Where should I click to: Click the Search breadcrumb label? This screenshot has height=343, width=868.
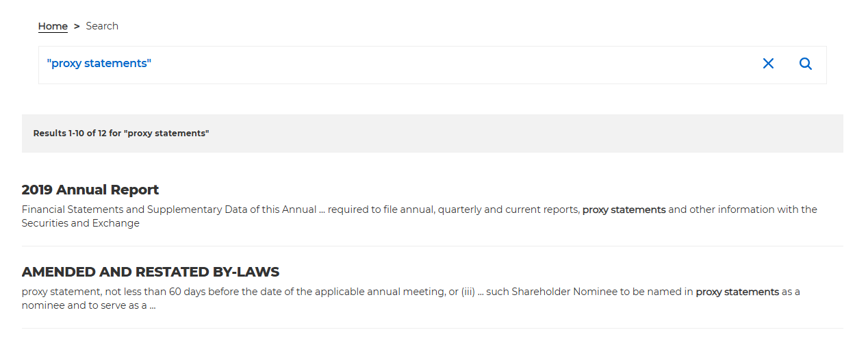(102, 26)
